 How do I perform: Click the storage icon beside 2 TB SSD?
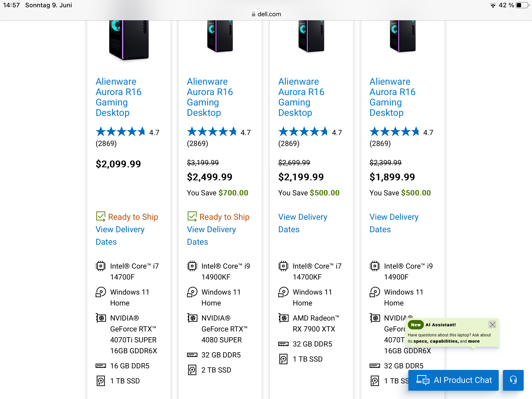[192, 370]
